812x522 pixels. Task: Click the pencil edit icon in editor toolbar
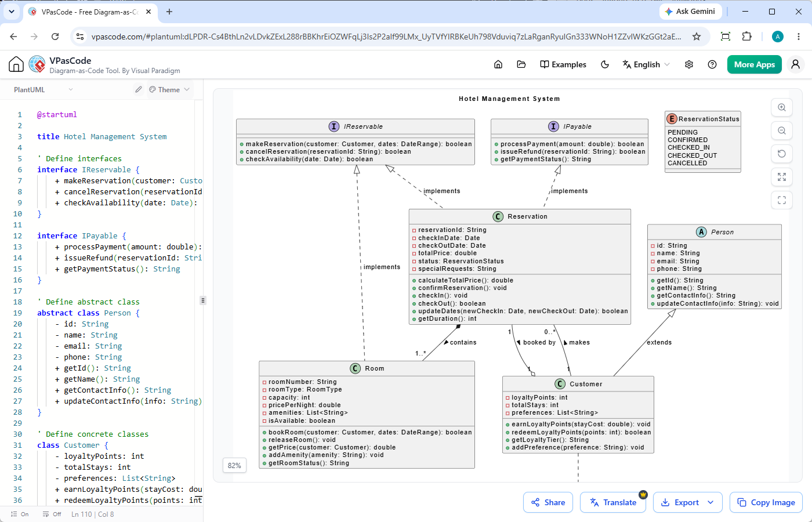click(139, 89)
